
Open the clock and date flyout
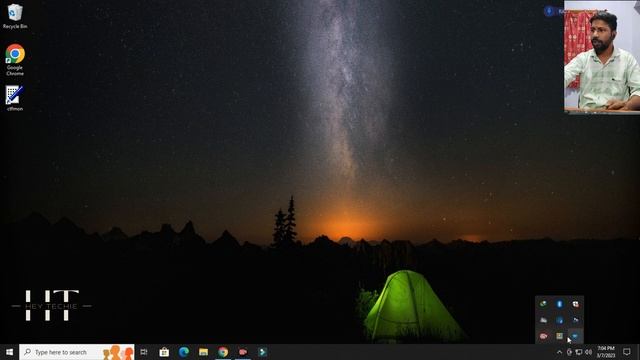[x=606, y=352]
